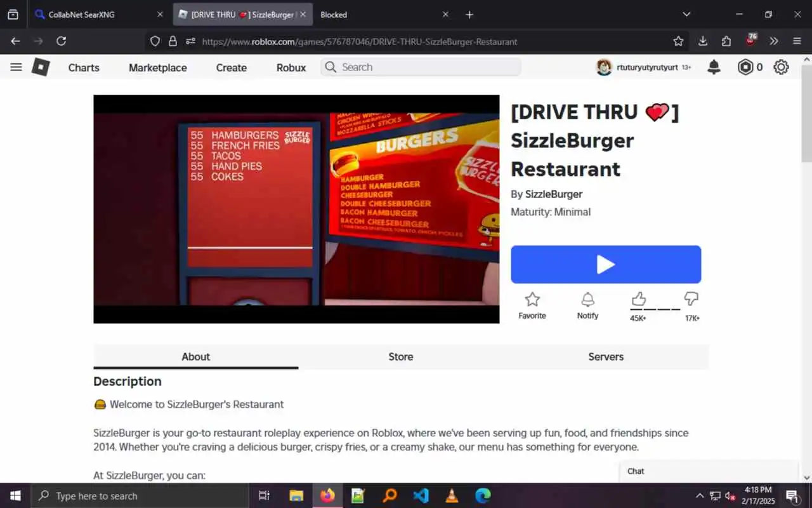Close the CollabNet SearXNG tab
Viewport: 812px width, 508px height.
[160, 15]
